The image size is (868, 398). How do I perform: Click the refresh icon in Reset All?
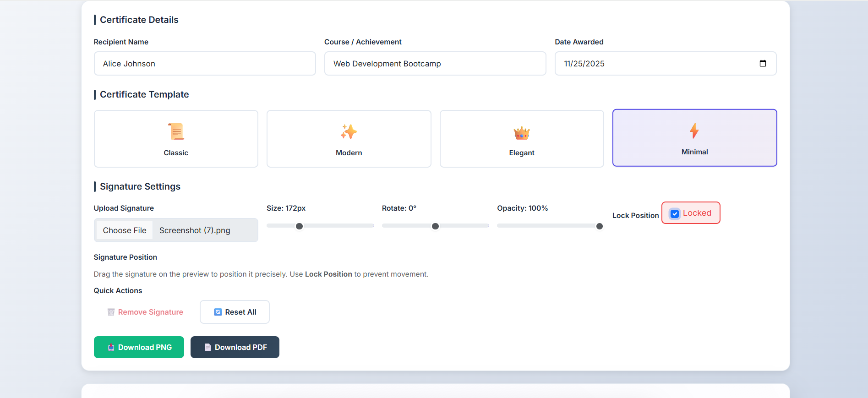(218, 312)
